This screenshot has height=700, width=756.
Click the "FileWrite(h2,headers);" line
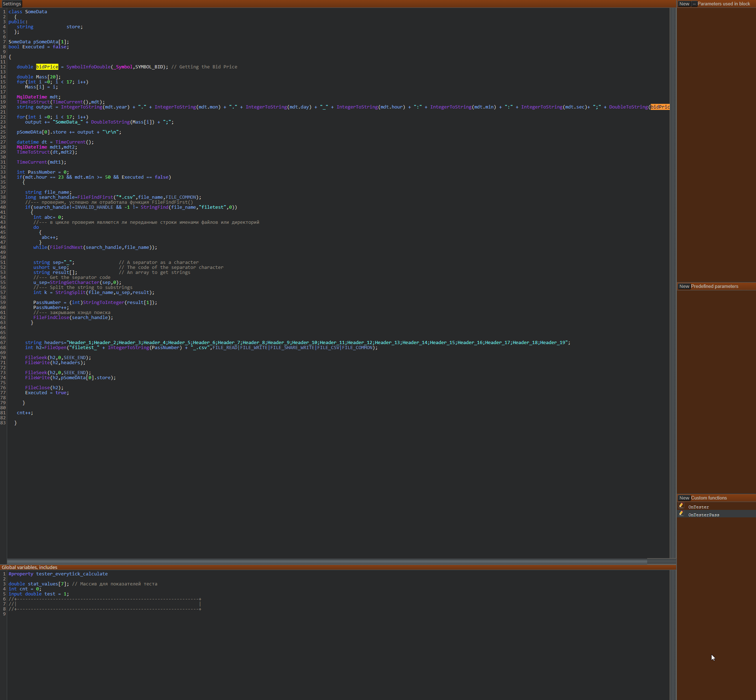55,363
